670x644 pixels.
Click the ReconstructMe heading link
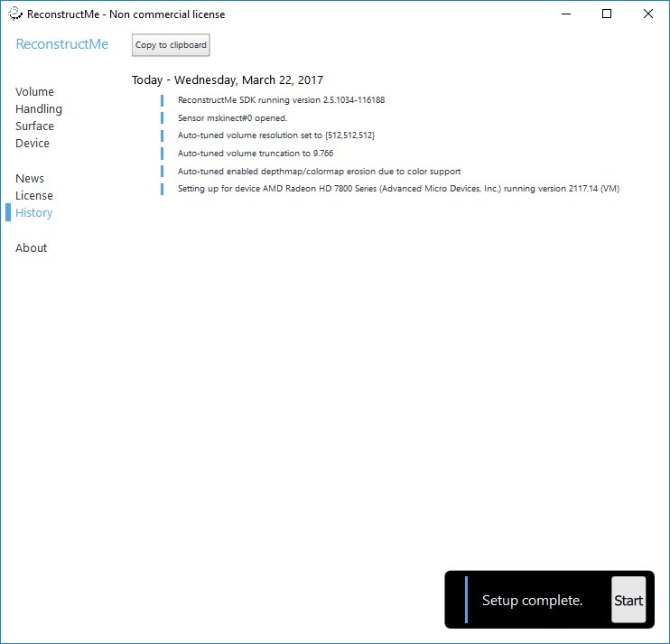pyautogui.click(x=62, y=44)
